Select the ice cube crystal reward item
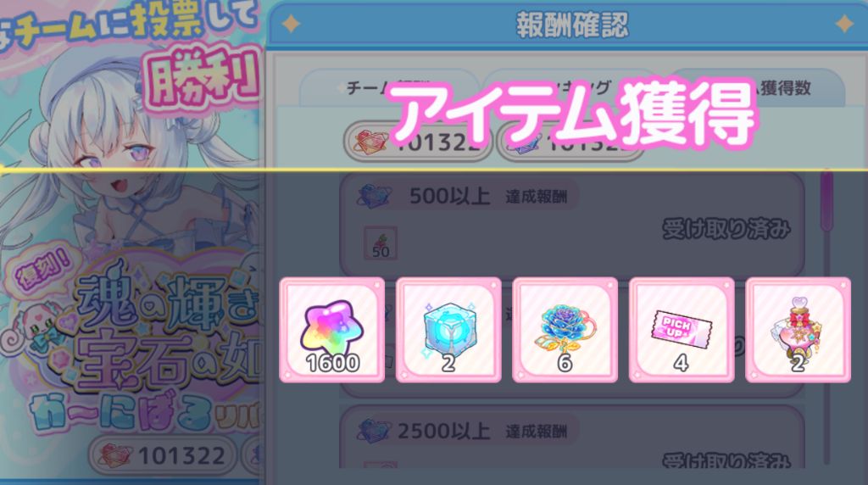The image size is (868, 485). point(449,331)
